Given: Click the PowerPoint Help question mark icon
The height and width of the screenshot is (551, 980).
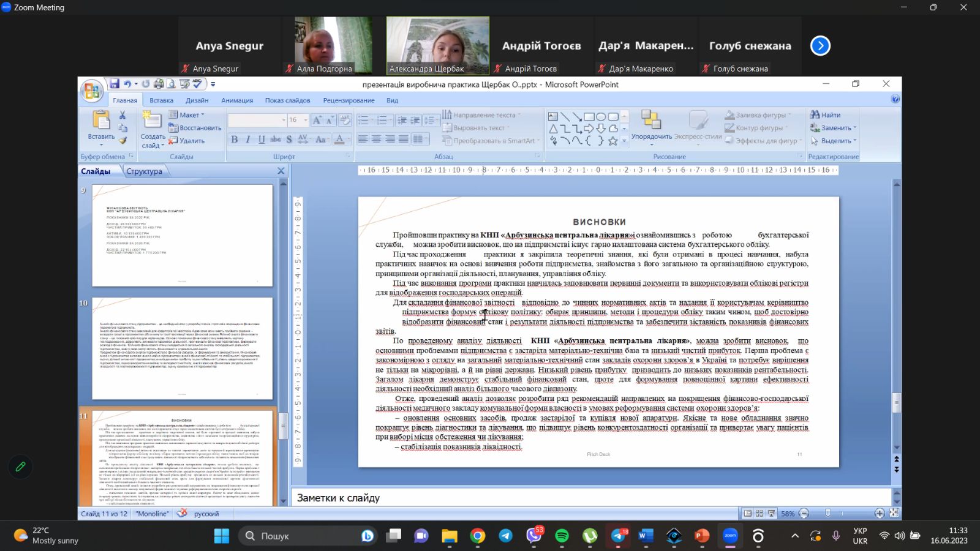Looking at the screenshot, I should 895,99.
